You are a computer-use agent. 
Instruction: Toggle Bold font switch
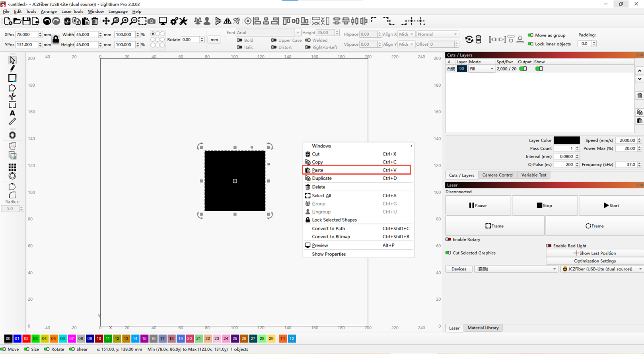pyautogui.click(x=239, y=40)
